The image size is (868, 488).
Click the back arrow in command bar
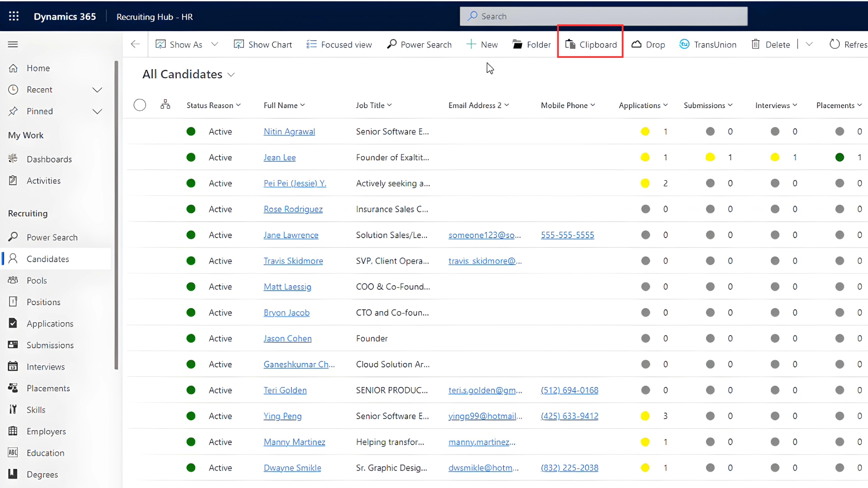[x=135, y=44]
